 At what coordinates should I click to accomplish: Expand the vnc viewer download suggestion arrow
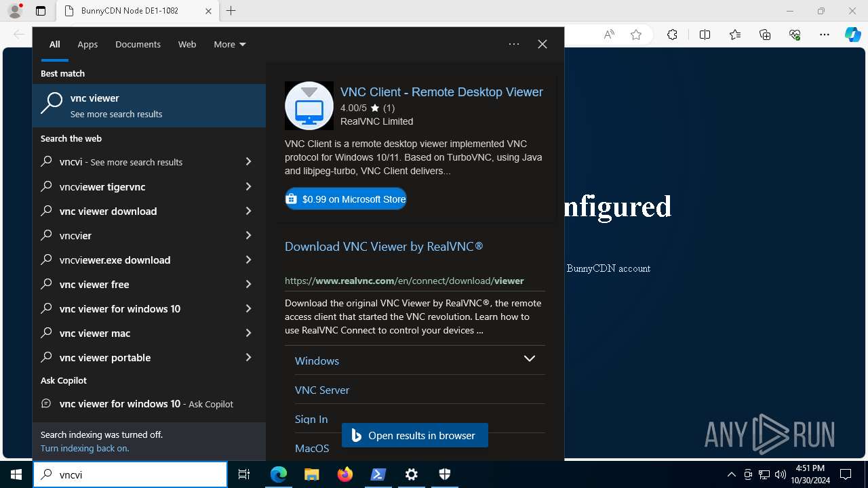click(248, 211)
